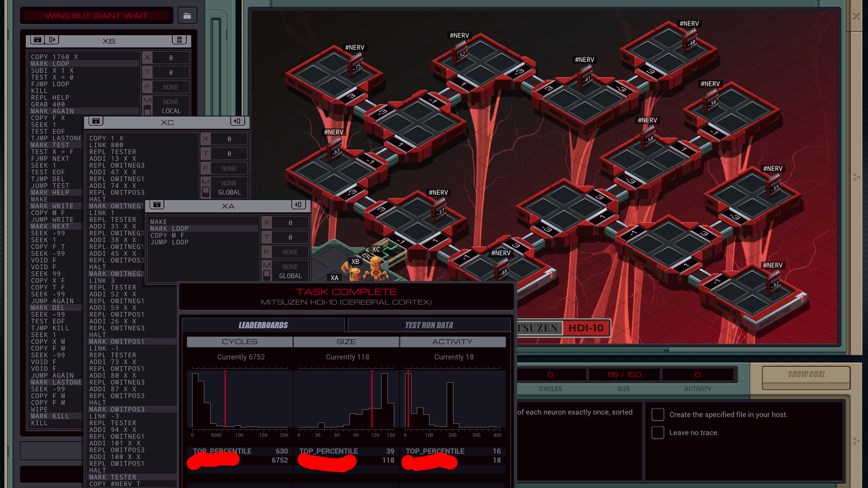Image resolution: width=868 pixels, height=488 pixels.
Task: Toggle XA's M register GLOBAL mode switch
Action: pos(267,274)
